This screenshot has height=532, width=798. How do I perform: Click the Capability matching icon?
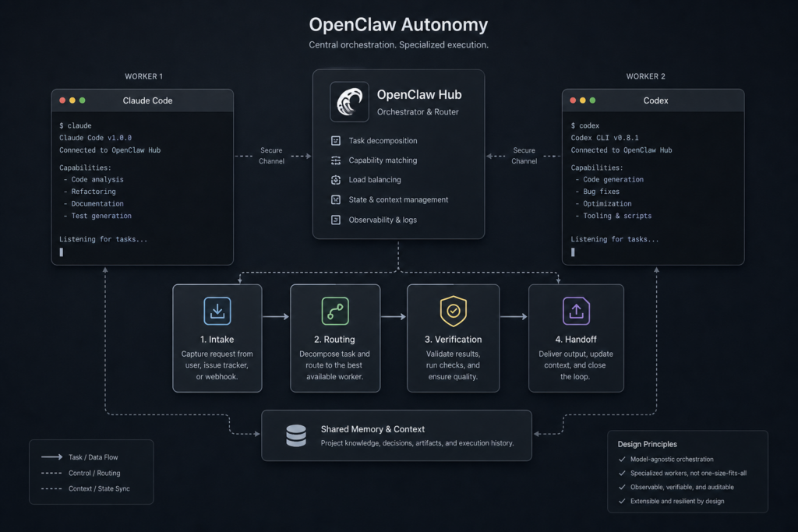(336, 160)
